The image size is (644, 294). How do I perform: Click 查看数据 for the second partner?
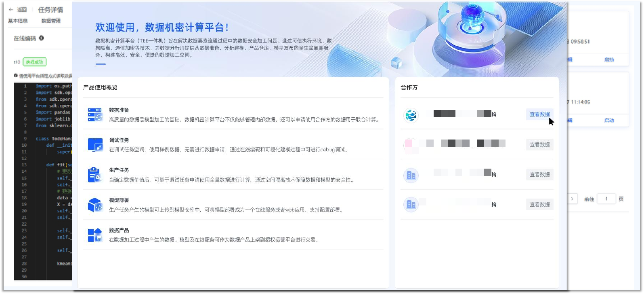pyautogui.click(x=539, y=145)
